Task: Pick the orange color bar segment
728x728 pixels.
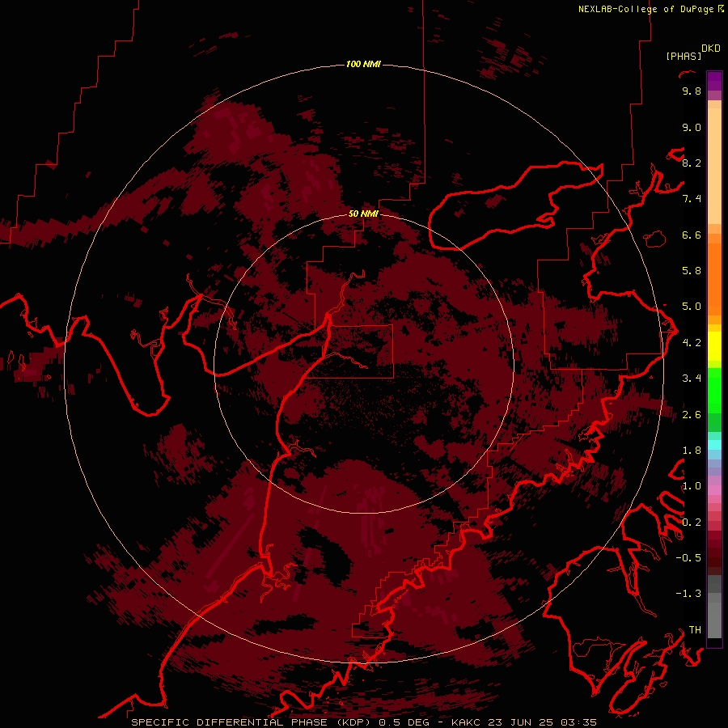Action: tap(714, 279)
